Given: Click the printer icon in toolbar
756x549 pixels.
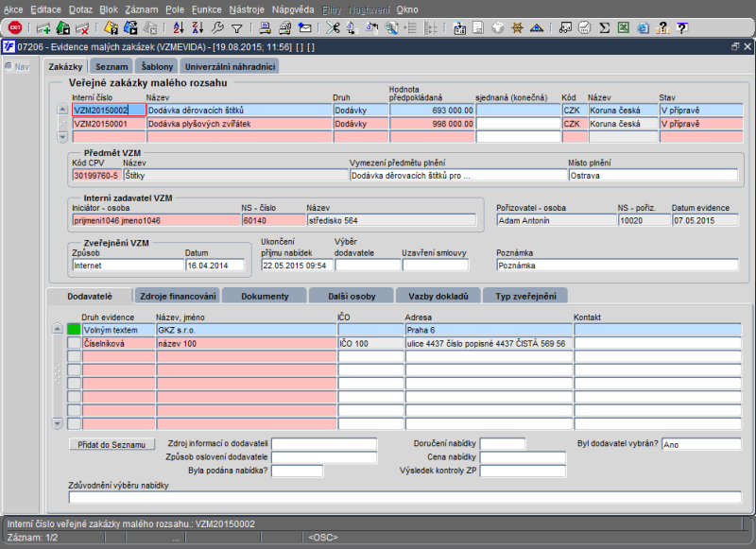Looking at the screenshot, I should click(x=265, y=27).
